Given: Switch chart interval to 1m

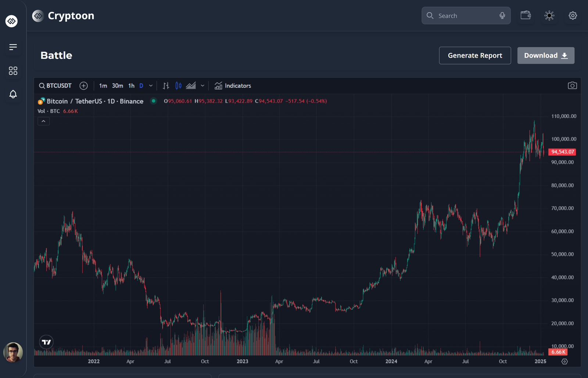Looking at the screenshot, I should pos(103,86).
